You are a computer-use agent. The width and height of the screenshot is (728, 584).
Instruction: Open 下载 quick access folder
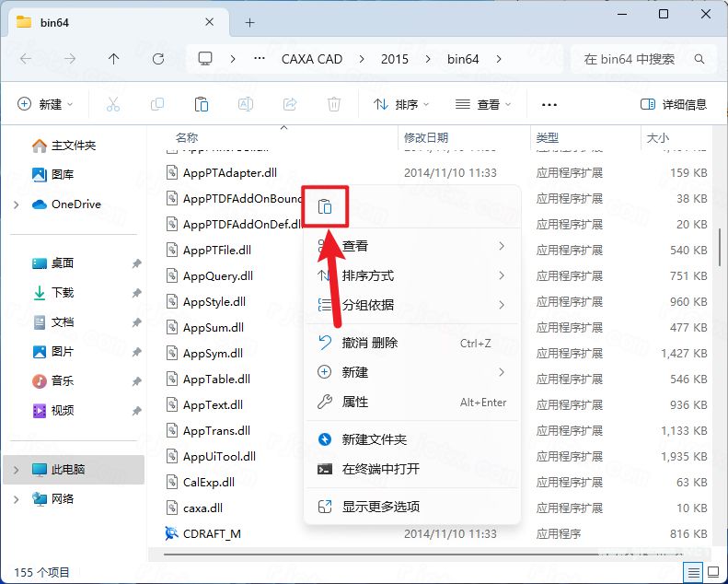tap(53, 293)
